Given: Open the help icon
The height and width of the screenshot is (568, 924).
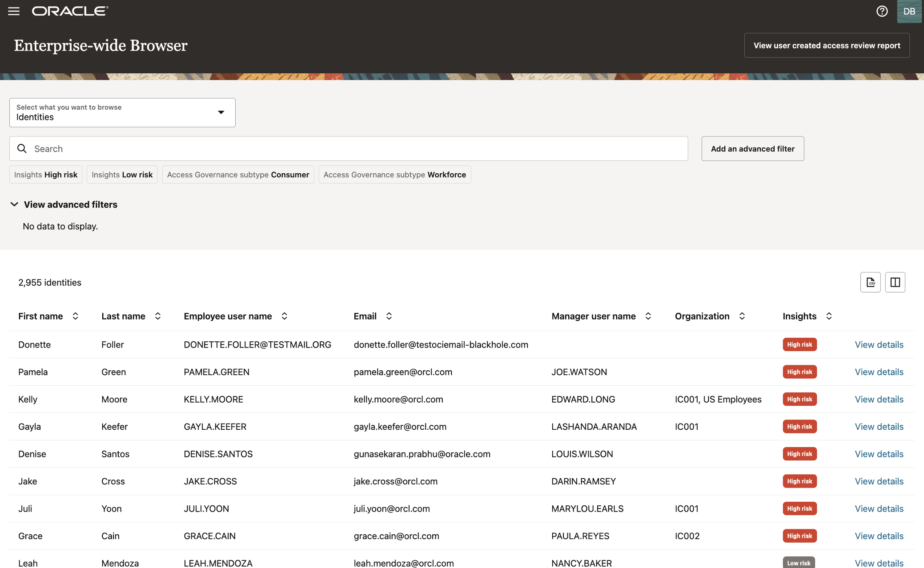Looking at the screenshot, I should (881, 11).
